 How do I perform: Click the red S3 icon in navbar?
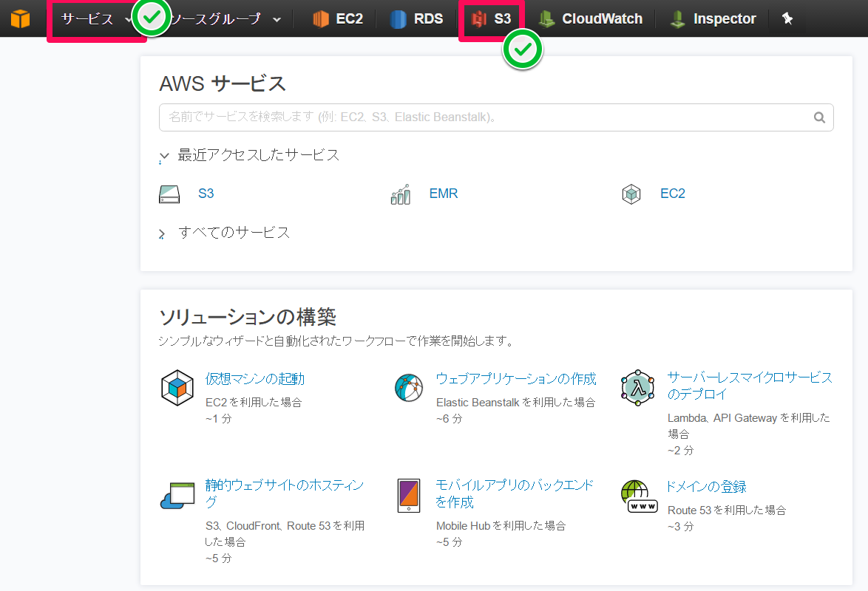[478, 18]
